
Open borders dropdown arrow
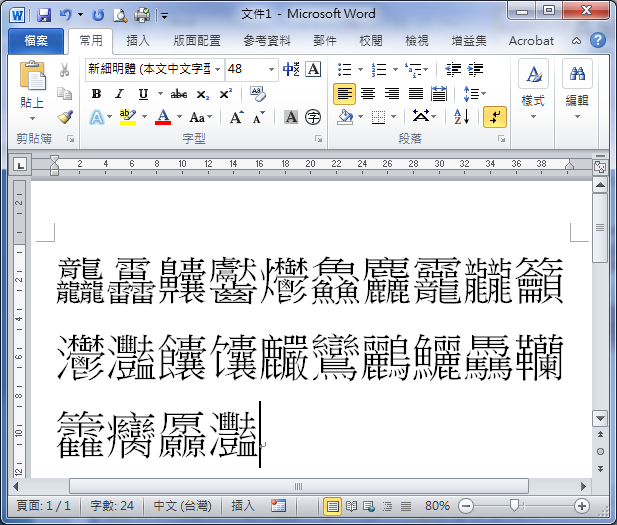click(x=393, y=117)
